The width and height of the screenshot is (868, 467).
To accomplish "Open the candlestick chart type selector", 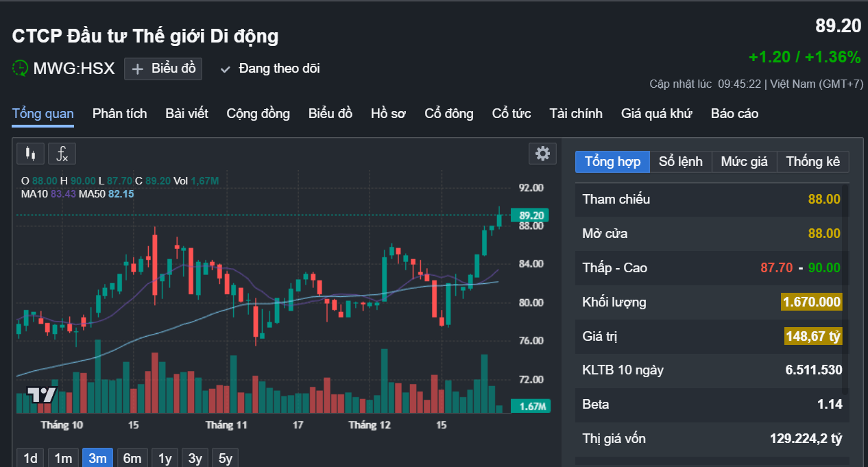I will point(30,154).
